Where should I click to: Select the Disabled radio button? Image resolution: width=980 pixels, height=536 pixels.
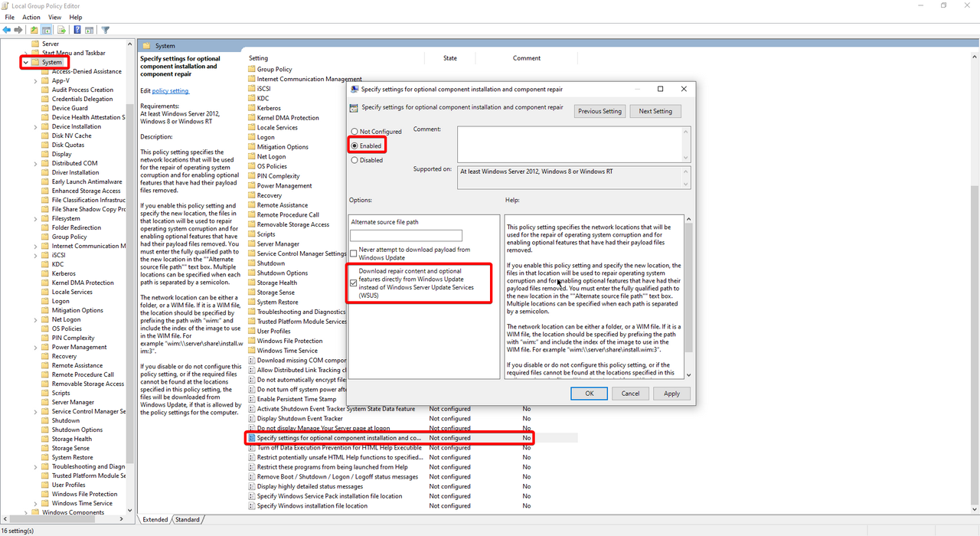click(x=354, y=160)
